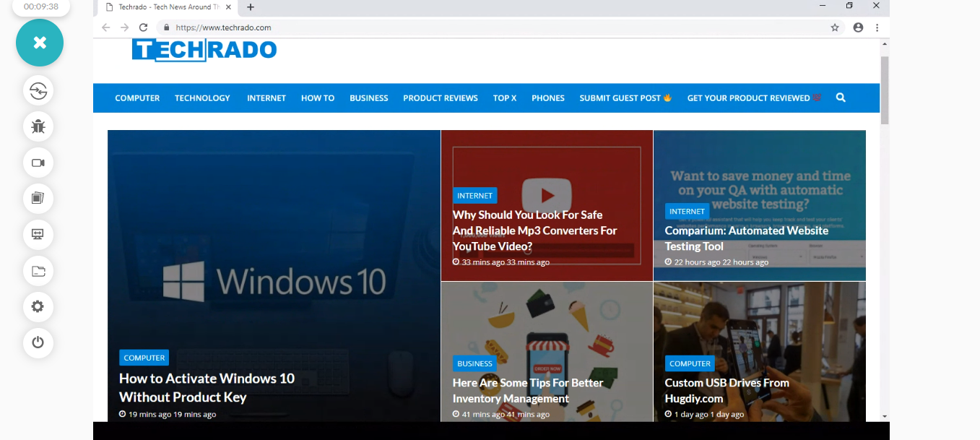Open the COMPUTER nav menu item
This screenshot has height=440, width=980.
[x=137, y=98]
